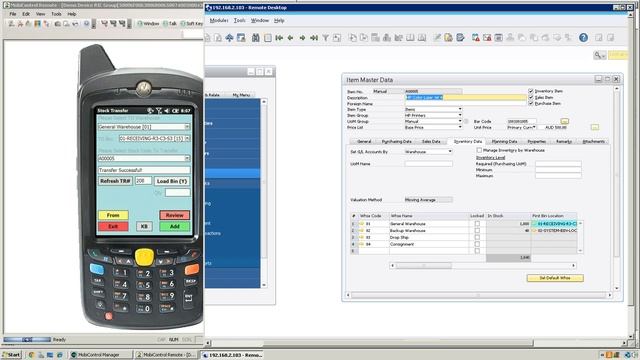Click the binoculars Find icon in SAP toolbar
This screenshot has height=360, width=640.
coord(256,38)
